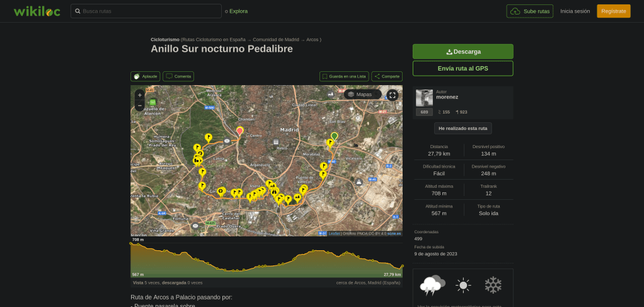Image resolution: width=644 pixels, height=307 pixels.
Task: Select the distance value '27,79 km'
Action: (439, 154)
